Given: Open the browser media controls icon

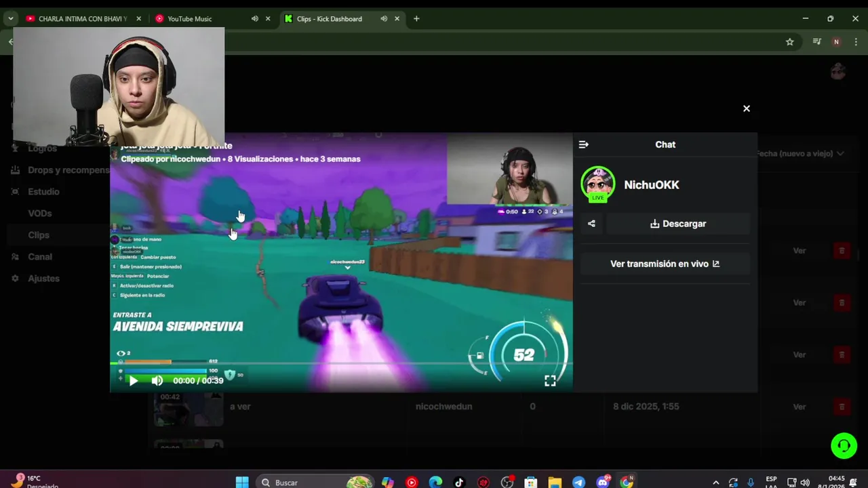Looking at the screenshot, I should (x=816, y=42).
